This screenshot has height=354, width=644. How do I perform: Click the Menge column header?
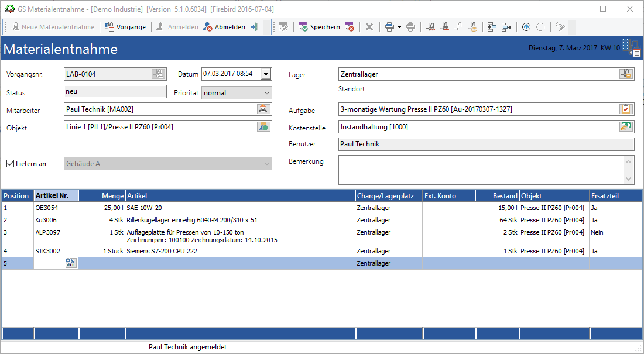click(102, 196)
